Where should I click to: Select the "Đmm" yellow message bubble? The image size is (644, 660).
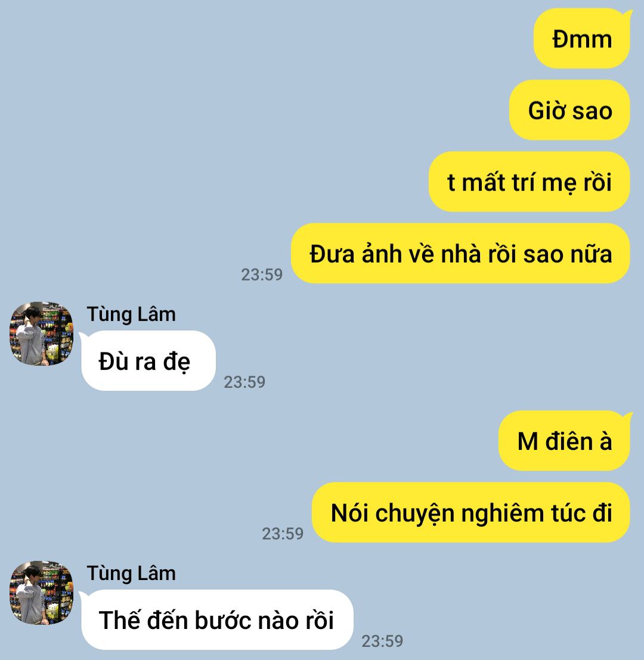point(583,39)
